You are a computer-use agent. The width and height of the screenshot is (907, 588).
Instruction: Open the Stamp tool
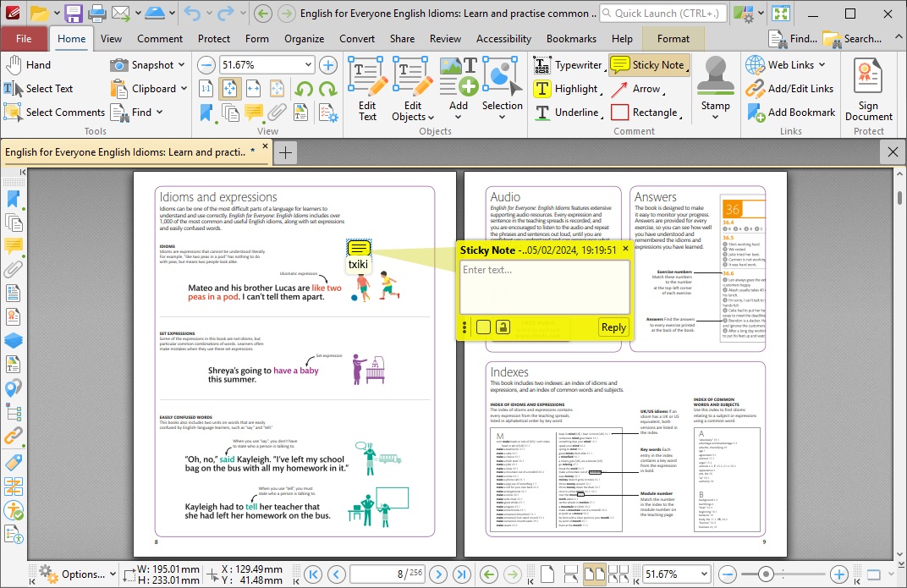click(715, 88)
